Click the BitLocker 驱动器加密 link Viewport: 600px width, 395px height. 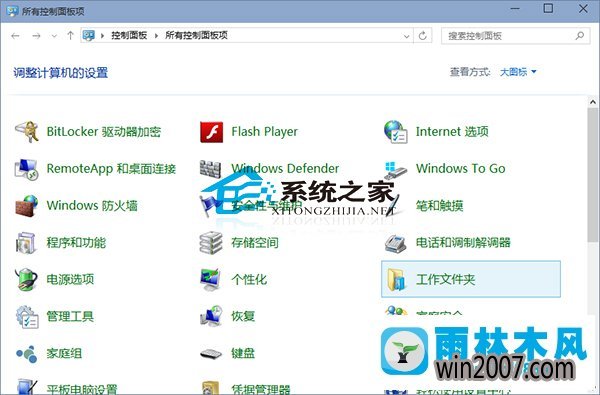click(x=103, y=132)
